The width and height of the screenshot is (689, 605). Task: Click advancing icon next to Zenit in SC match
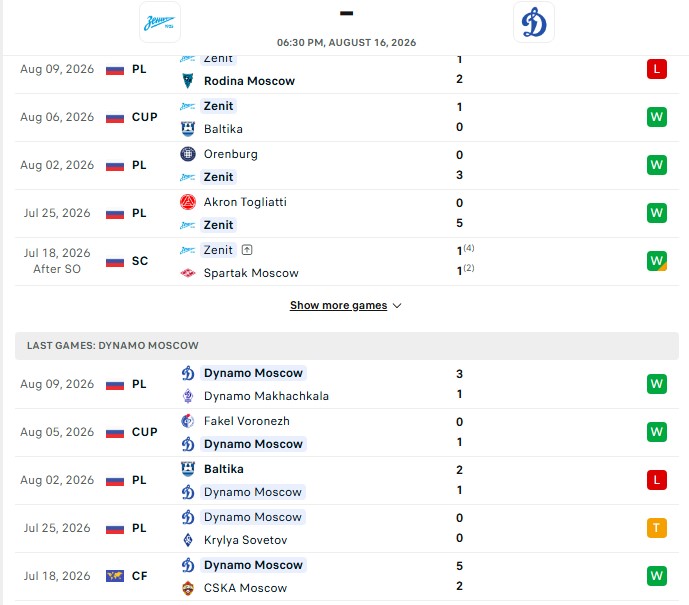[x=247, y=250]
